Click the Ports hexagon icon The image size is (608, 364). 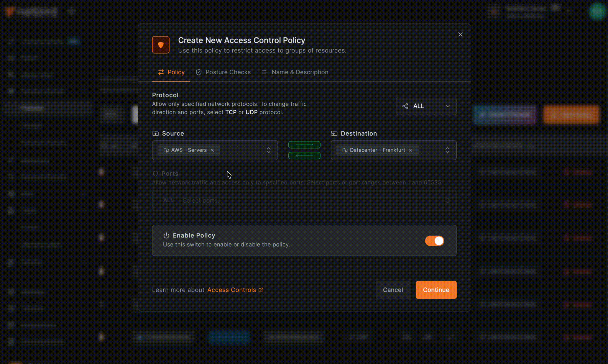(155, 173)
